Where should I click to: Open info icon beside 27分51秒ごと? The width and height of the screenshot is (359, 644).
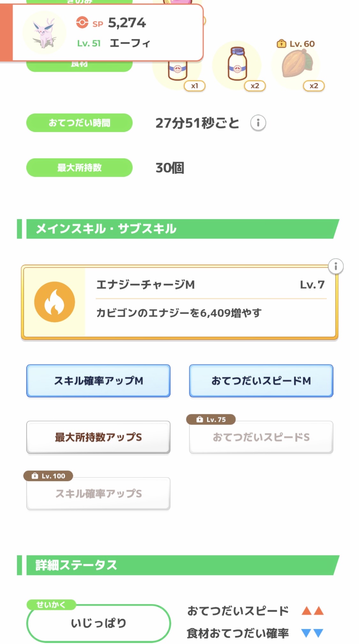(x=258, y=123)
